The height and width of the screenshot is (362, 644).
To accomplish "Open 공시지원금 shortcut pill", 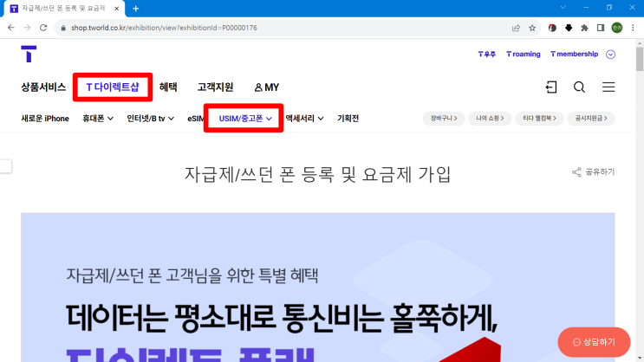I will pos(591,118).
